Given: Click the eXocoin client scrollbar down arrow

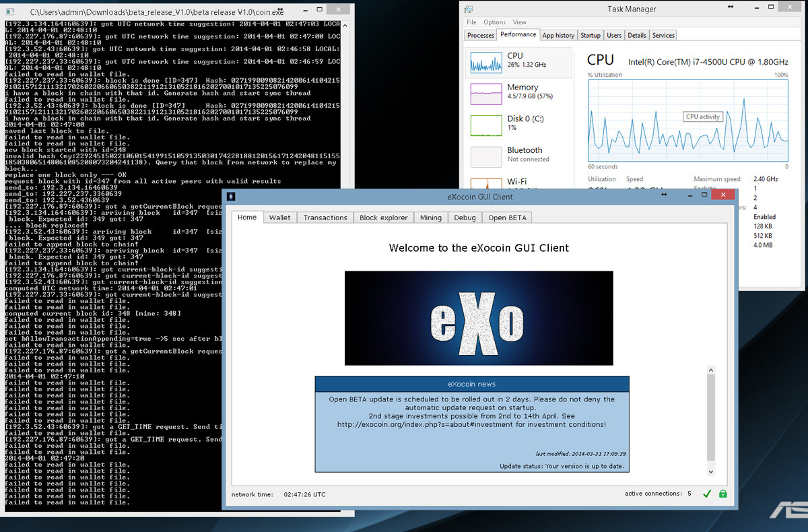Looking at the screenshot, I should tap(711, 472).
